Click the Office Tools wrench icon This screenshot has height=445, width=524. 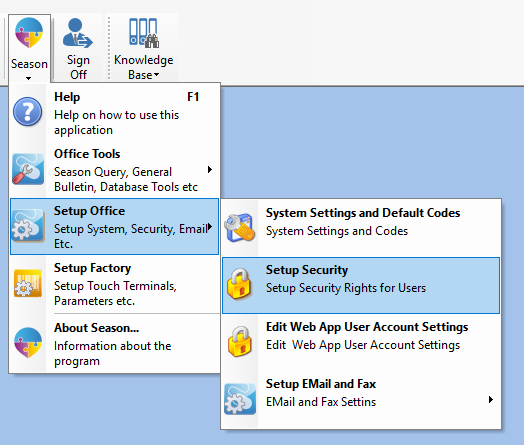(28, 169)
